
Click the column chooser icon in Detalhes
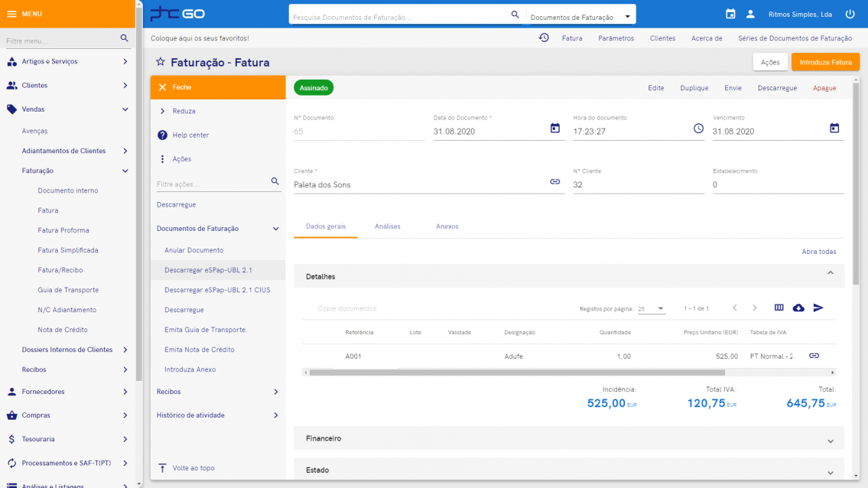pyautogui.click(x=779, y=308)
